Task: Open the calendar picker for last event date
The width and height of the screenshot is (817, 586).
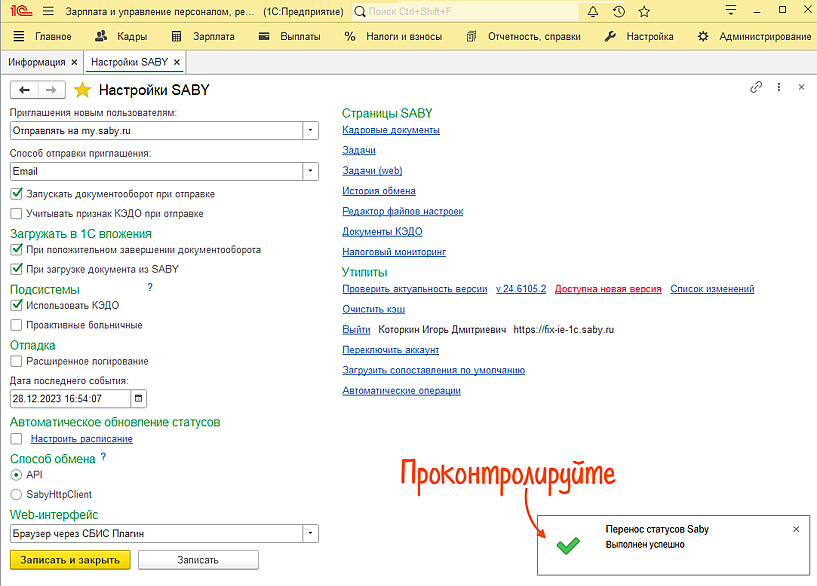Action: point(138,398)
